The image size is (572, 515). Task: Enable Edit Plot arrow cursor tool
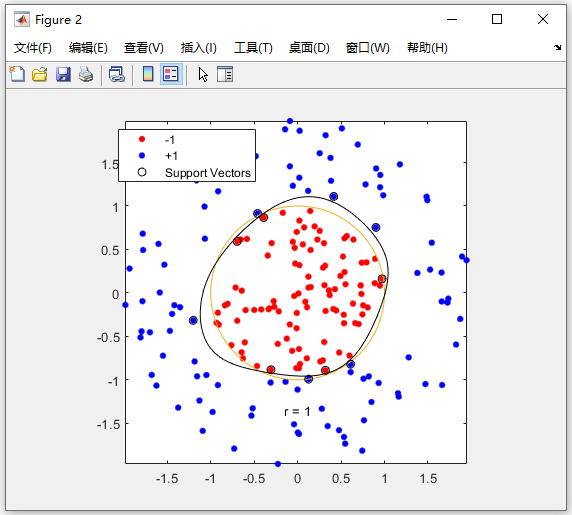coord(203,74)
